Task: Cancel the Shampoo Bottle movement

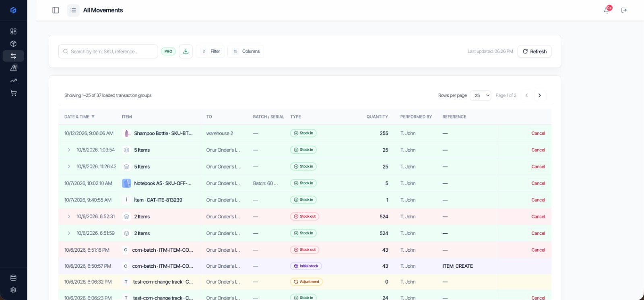Action: (x=538, y=133)
